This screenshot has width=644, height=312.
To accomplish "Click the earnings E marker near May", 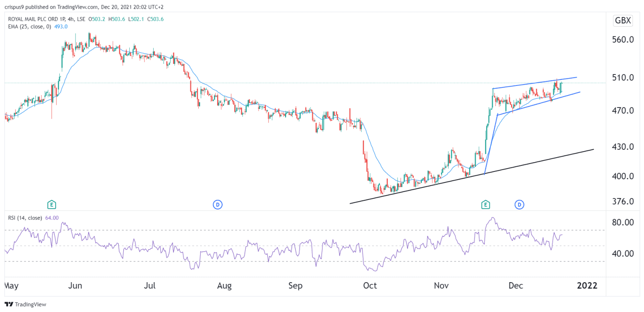I will tap(52, 204).
